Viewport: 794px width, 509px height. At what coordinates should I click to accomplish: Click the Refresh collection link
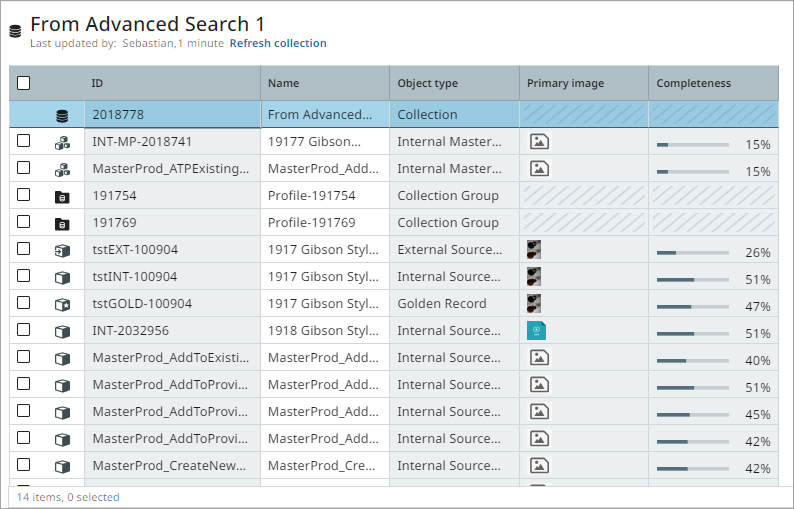click(278, 43)
